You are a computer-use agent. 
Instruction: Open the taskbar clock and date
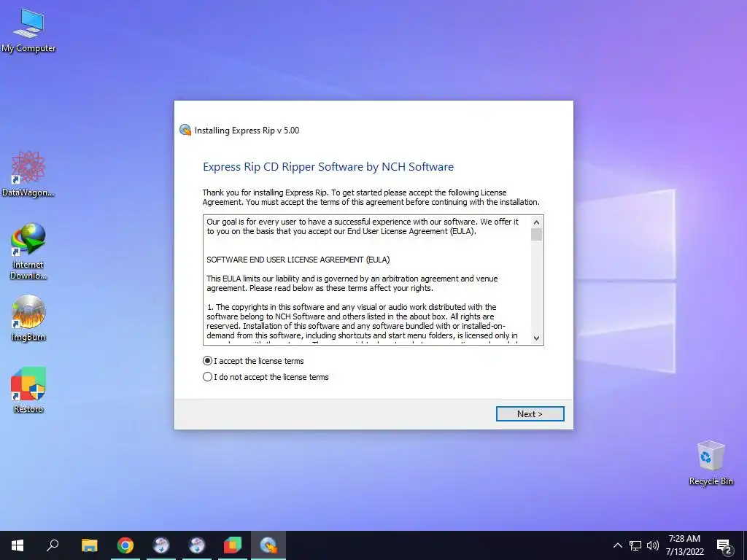684,545
